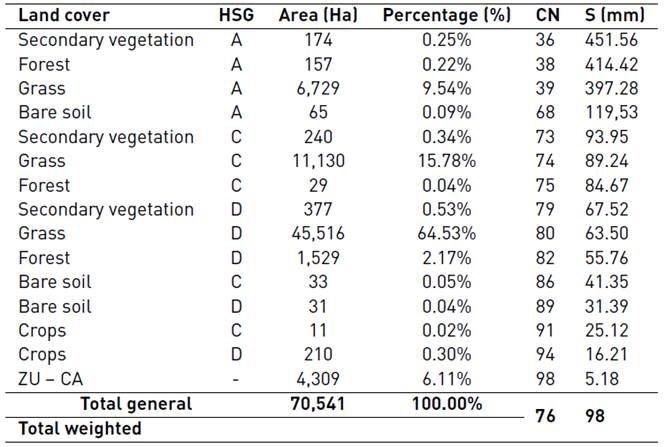The height and width of the screenshot is (447, 665).
Task: Select the "HSG" column header
Action: [237, 15]
